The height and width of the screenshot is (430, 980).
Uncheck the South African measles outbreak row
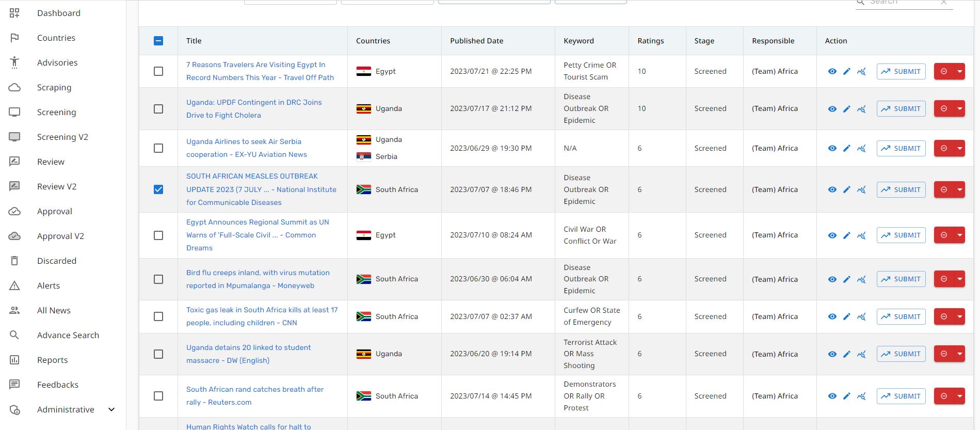158,189
